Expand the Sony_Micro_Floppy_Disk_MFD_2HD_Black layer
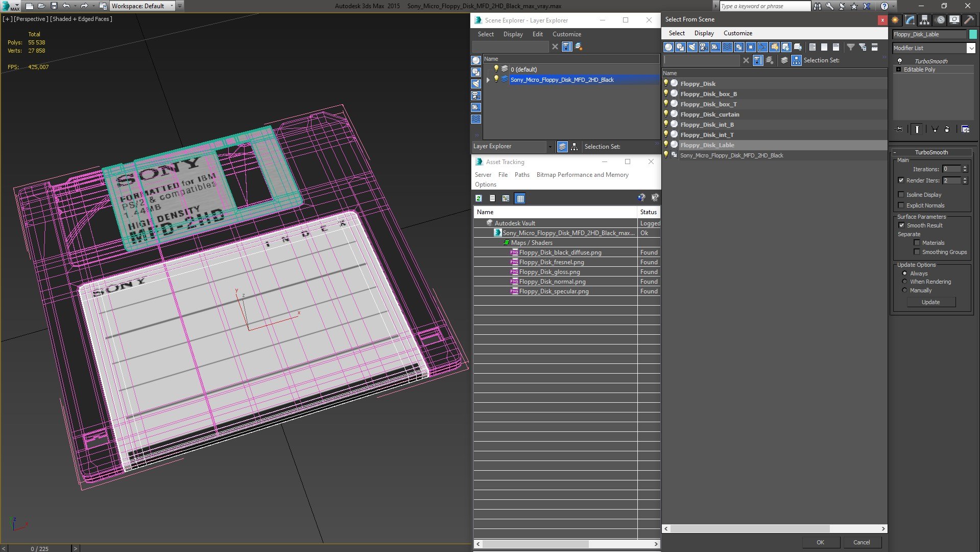The image size is (980, 552). pyautogui.click(x=488, y=80)
